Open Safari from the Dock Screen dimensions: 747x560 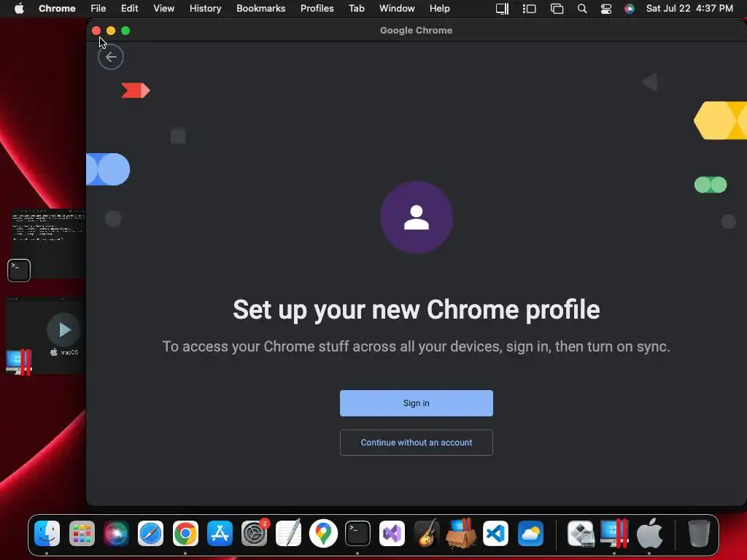pyautogui.click(x=150, y=533)
